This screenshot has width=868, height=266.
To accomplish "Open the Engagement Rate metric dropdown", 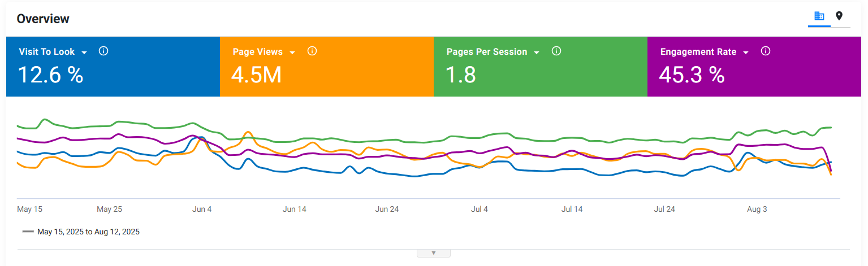I will (746, 53).
